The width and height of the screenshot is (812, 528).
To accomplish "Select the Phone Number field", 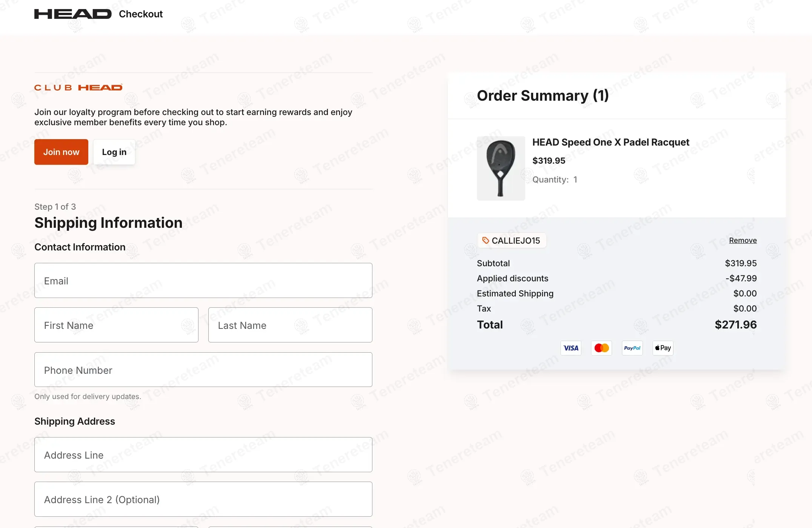I will (203, 370).
